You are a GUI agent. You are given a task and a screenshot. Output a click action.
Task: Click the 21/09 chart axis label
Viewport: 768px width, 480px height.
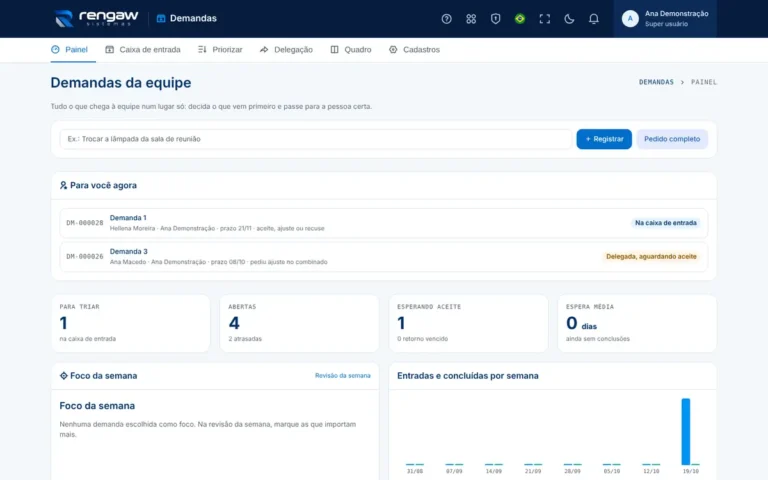(x=533, y=471)
